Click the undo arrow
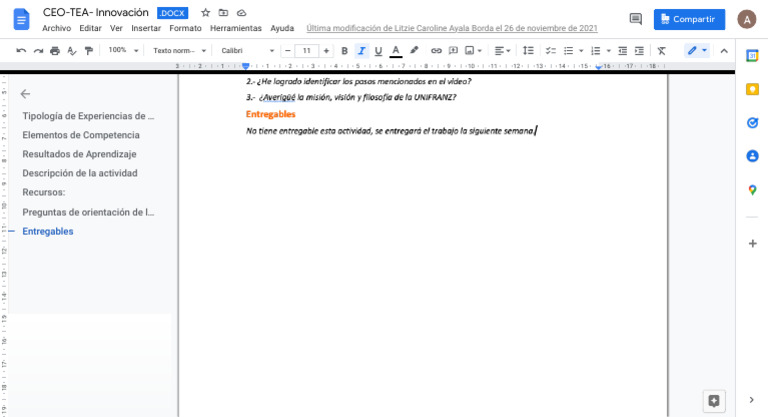This screenshot has height=417, width=768. click(21, 50)
